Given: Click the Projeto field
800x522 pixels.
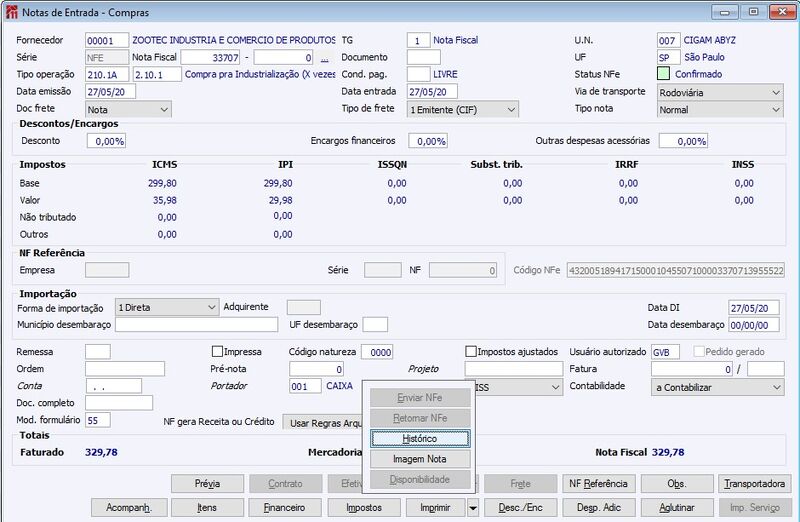Looking at the screenshot, I should coord(514,369).
